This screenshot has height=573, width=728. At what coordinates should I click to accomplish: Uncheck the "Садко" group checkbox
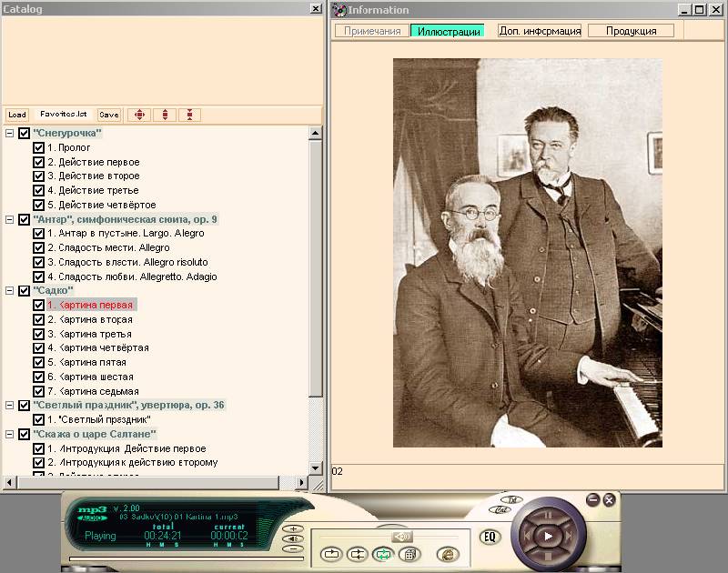pos(25,290)
